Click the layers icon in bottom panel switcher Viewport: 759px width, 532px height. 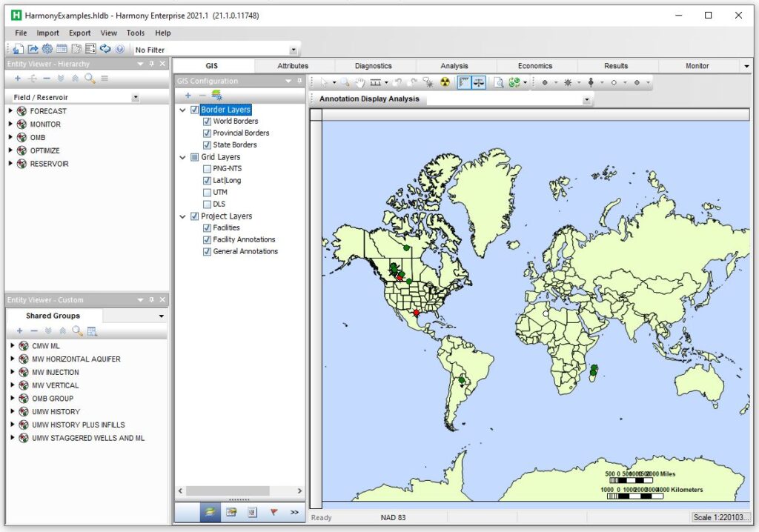(210, 512)
